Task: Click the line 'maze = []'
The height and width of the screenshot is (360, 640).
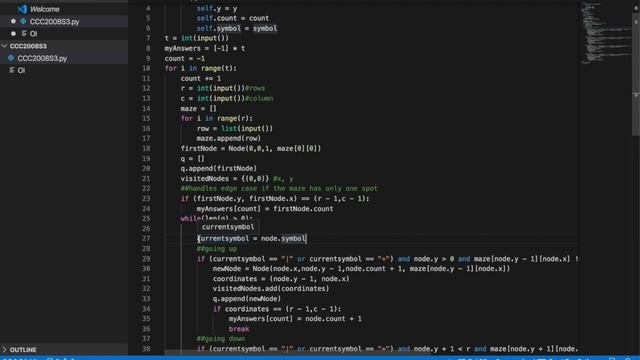Action: pos(198,109)
